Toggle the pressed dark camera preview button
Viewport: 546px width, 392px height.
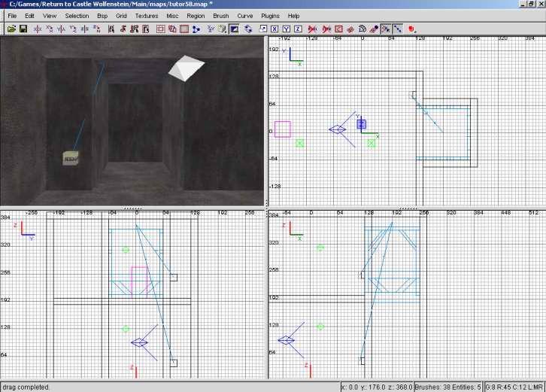[x=235, y=29]
